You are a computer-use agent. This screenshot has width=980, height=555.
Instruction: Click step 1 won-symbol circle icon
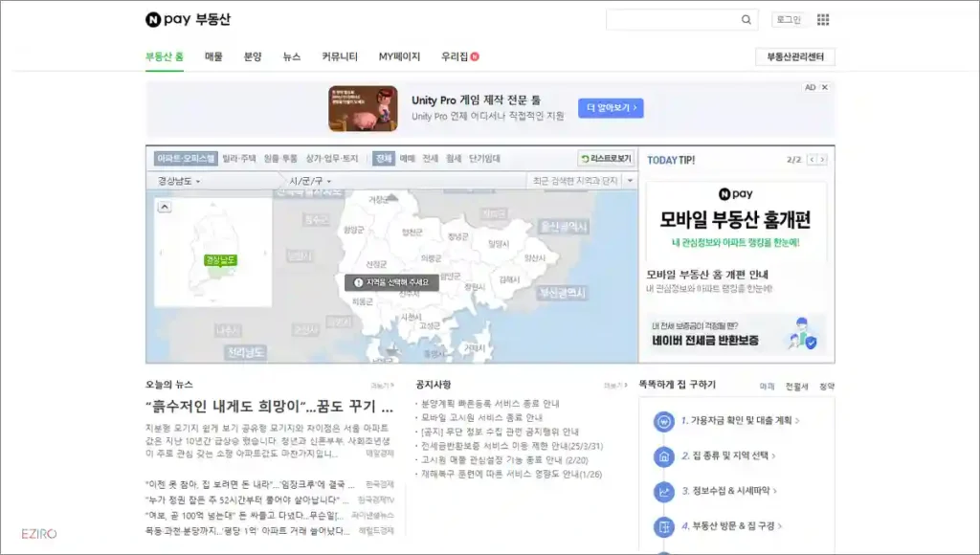(664, 421)
